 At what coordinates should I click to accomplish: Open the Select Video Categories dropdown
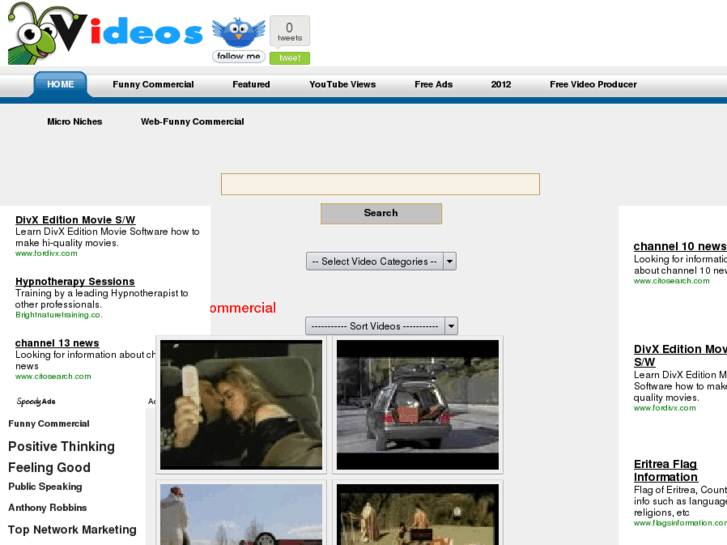click(x=381, y=261)
